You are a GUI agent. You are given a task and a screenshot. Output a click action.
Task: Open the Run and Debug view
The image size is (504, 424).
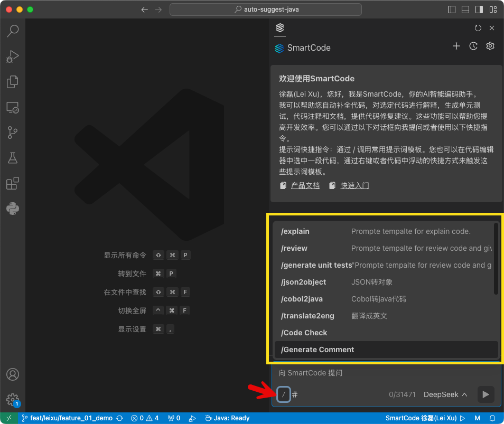point(13,56)
